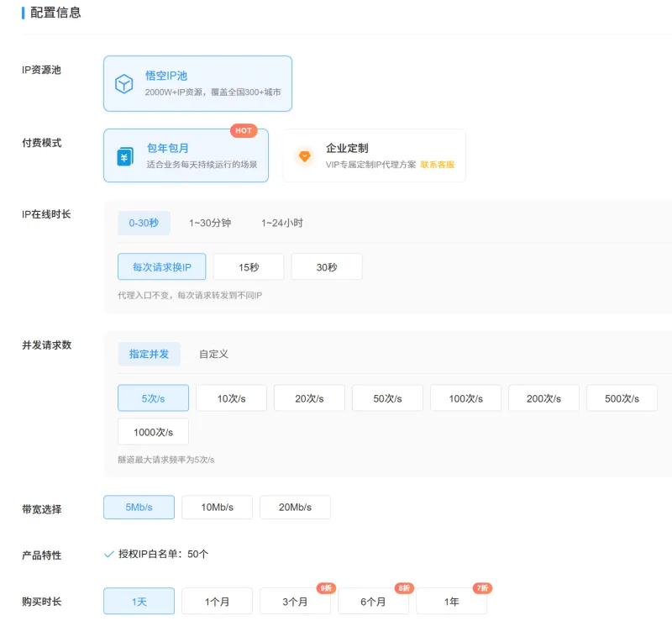Click the cube icon for 悟空IP池
The image size is (672, 621).
[x=124, y=84]
